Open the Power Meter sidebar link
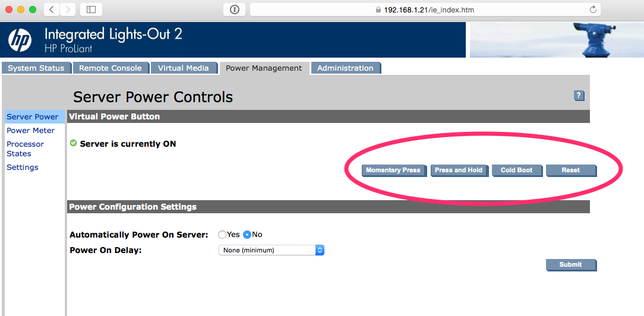 tap(31, 131)
